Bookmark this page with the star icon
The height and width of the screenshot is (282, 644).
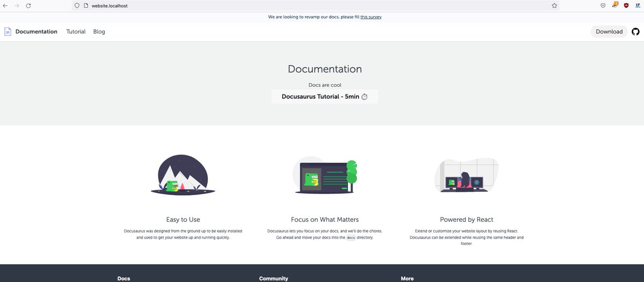coord(554,5)
